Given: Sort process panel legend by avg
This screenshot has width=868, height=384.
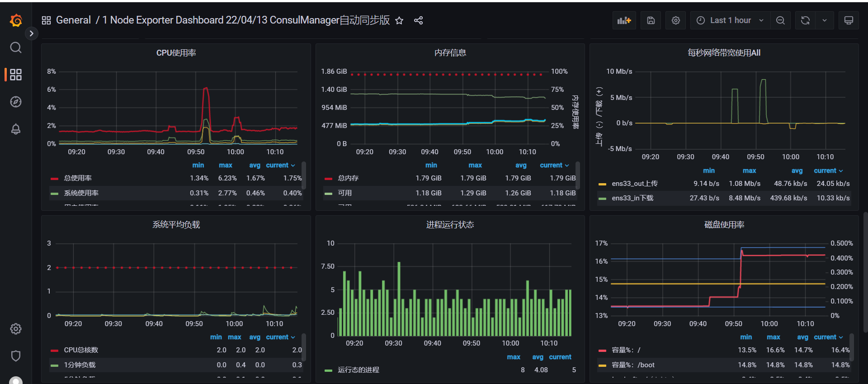Looking at the screenshot, I should (x=538, y=357).
